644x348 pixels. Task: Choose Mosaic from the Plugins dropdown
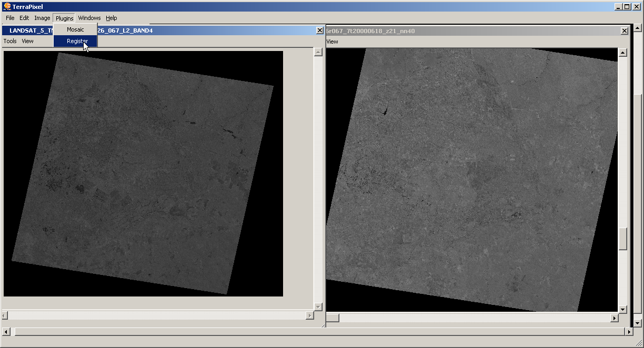pos(75,29)
